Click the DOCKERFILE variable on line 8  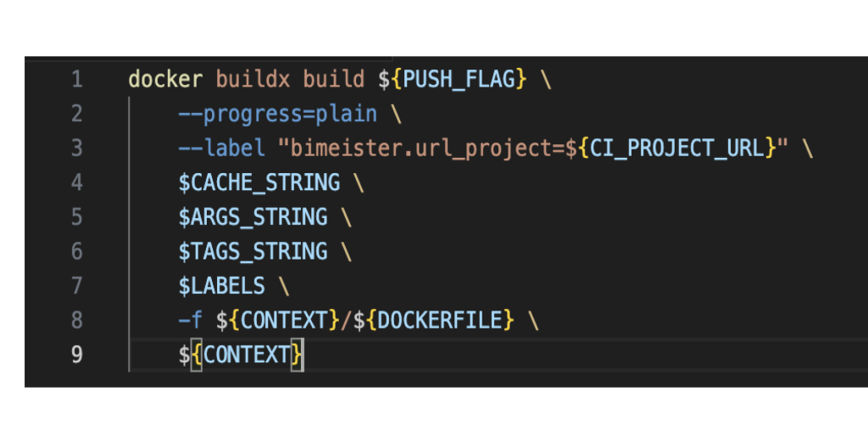(440, 320)
